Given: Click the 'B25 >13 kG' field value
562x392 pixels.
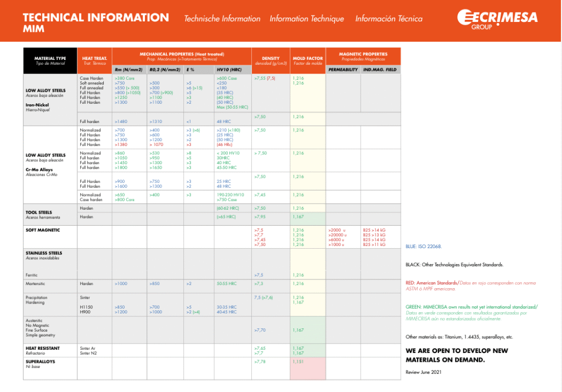Looking at the screenshot, I should click(374, 235).
